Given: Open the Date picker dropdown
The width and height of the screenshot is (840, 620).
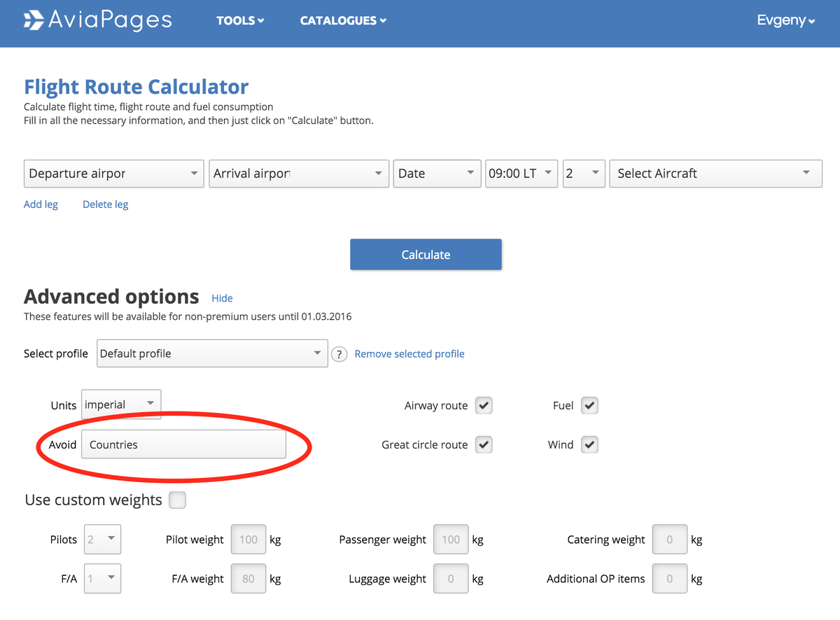Looking at the screenshot, I should 437,174.
